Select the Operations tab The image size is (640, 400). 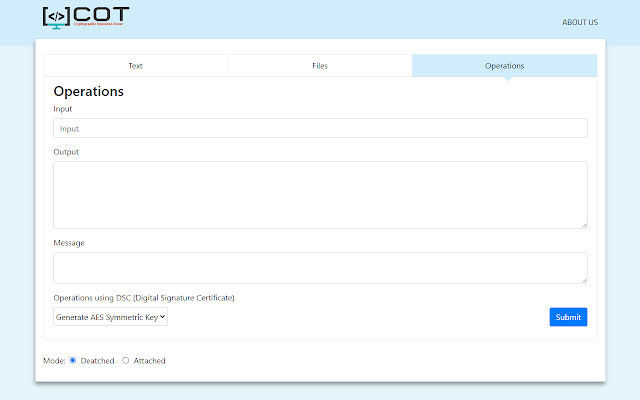(504, 66)
